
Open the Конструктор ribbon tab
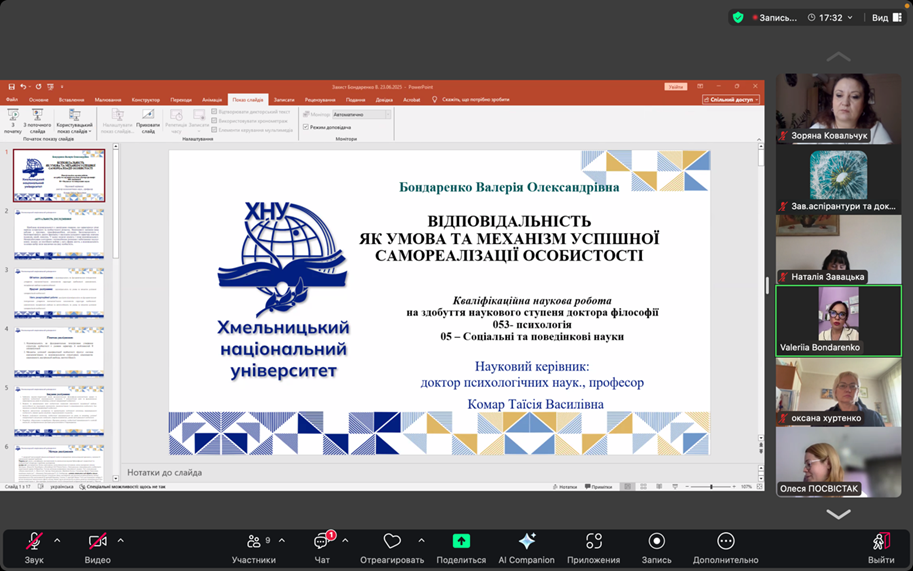pyautogui.click(x=146, y=100)
